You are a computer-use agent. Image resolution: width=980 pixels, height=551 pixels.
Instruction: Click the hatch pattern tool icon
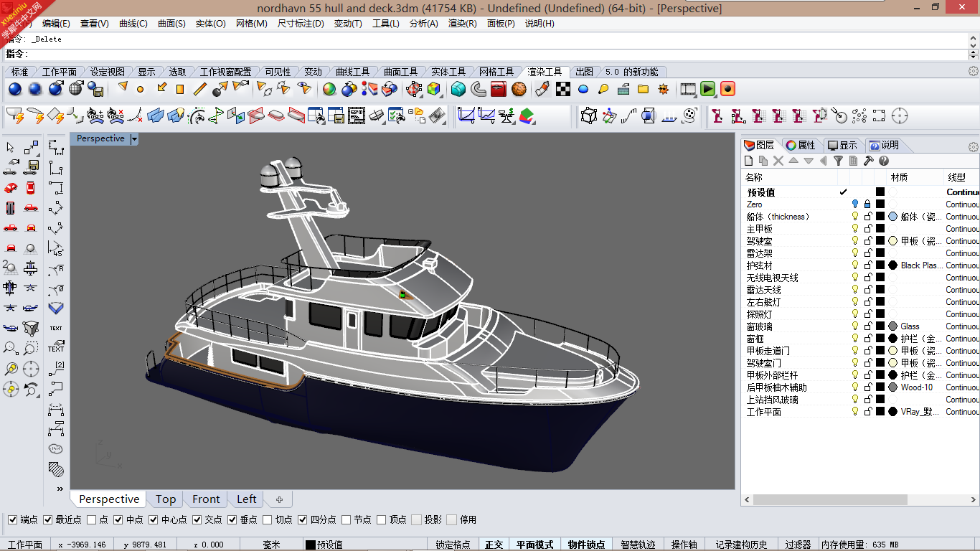point(56,468)
